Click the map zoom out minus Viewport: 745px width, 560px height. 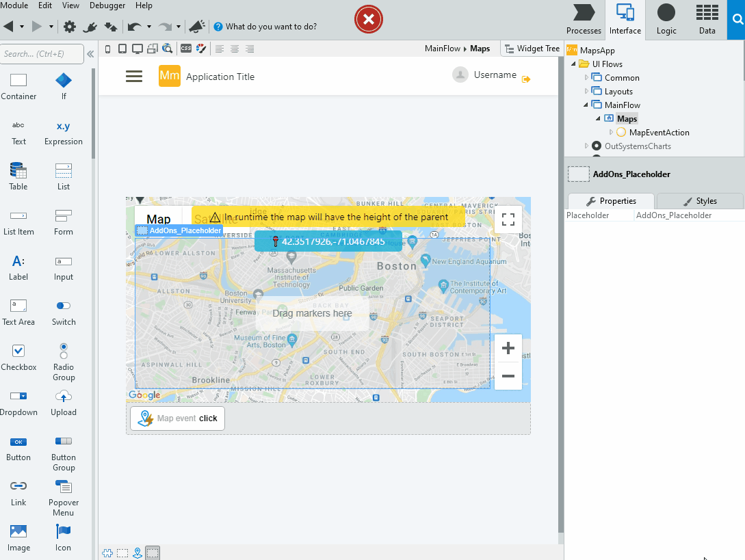(x=508, y=375)
